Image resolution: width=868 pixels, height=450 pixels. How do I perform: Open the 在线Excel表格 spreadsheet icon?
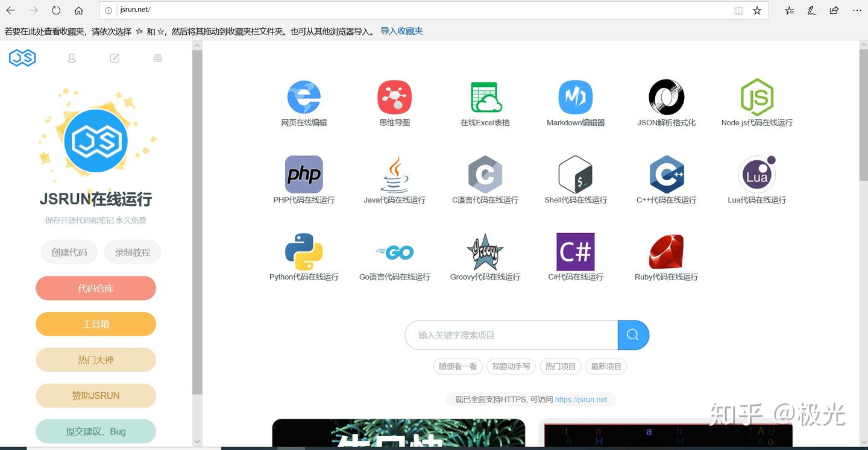[x=486, y=97]
